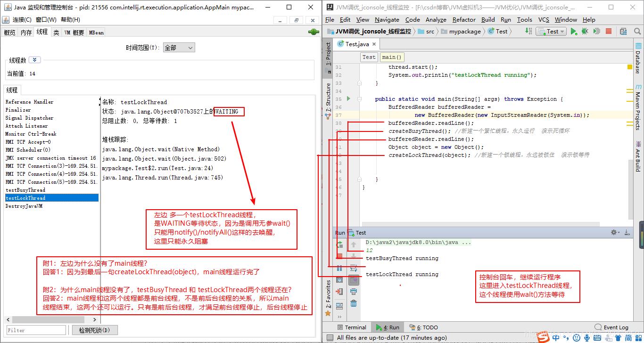Image resolution: width=644 pixels, height=343 pixels.
Task: Switch to the 内存 tab in JConsole
Action: click(x=26, y=33)
